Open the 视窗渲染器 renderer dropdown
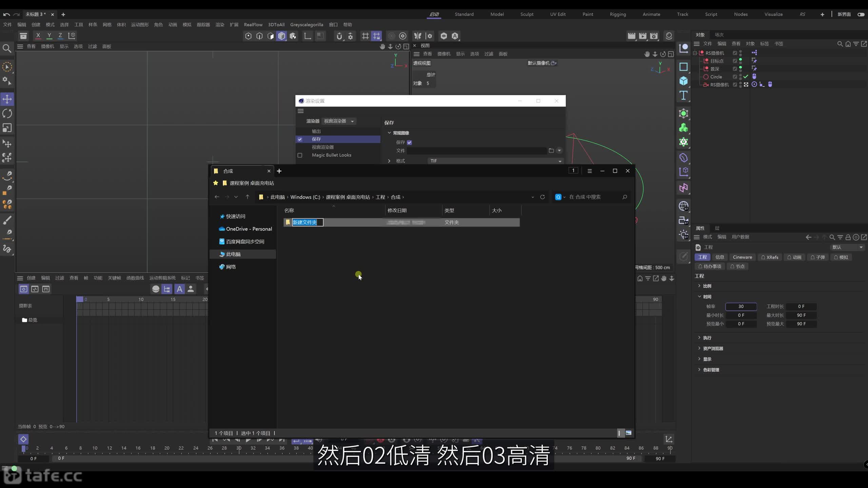 pyautogui.click(x=338, y=121)
